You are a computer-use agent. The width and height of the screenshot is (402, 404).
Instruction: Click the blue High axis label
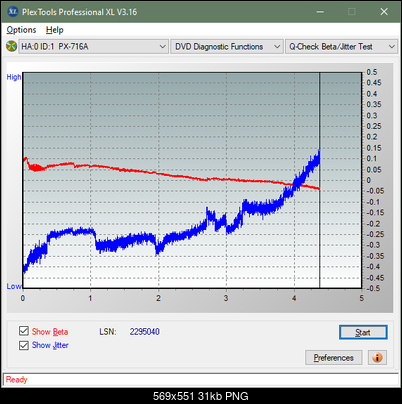pyautogui.click(x=14, y=77)
